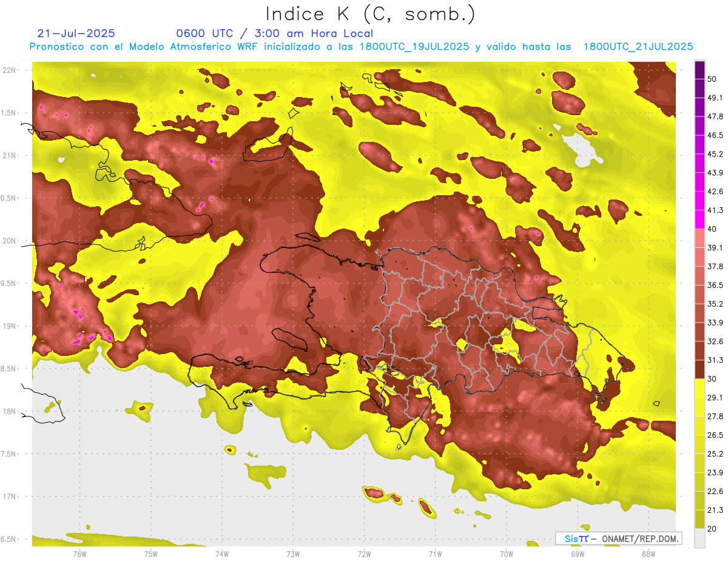Click colorbar value "27.8"
The image size is (728, 562).
715,416
